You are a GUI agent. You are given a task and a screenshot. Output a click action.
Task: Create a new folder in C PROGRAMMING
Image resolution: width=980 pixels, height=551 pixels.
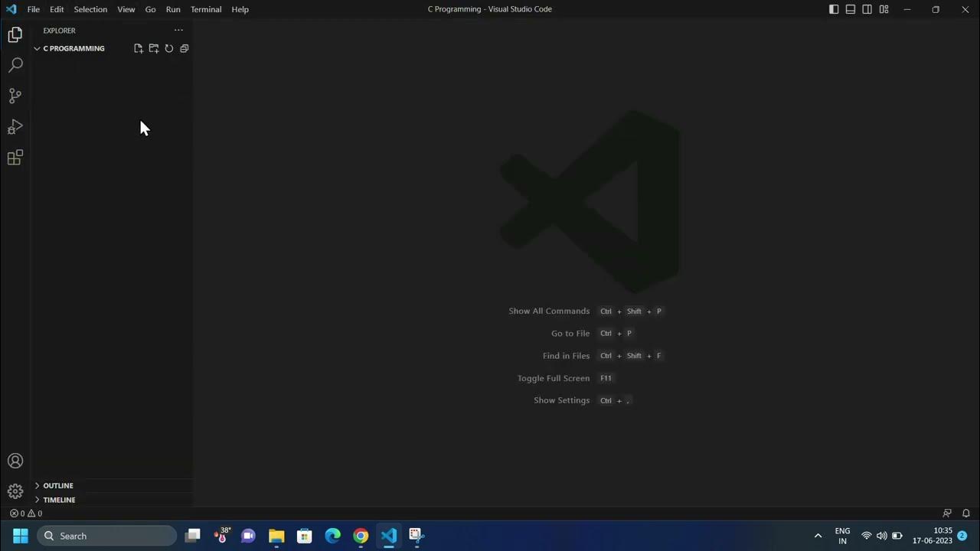(154, 48)
